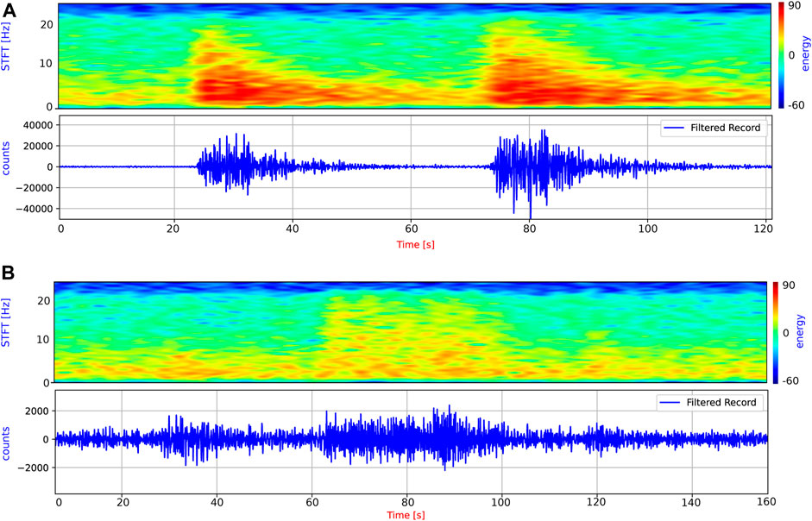The height and width of the screenshot is (521, 812).
Task: Click the counts axis label in panel B
Action: coord(6,444)
